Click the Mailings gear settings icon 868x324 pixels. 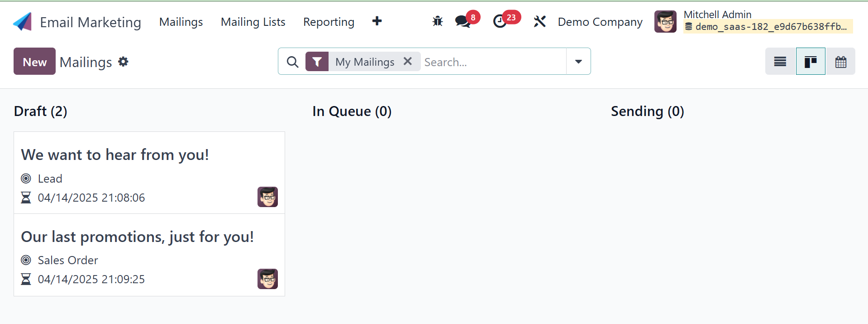pos(123,62)
